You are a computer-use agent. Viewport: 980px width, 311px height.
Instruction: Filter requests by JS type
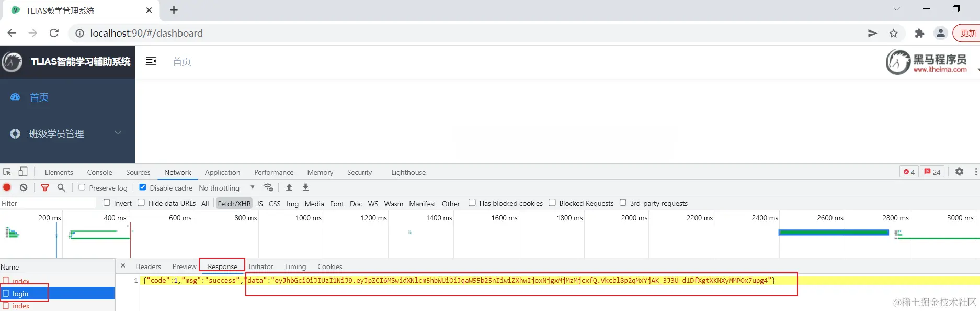(260, 204)
